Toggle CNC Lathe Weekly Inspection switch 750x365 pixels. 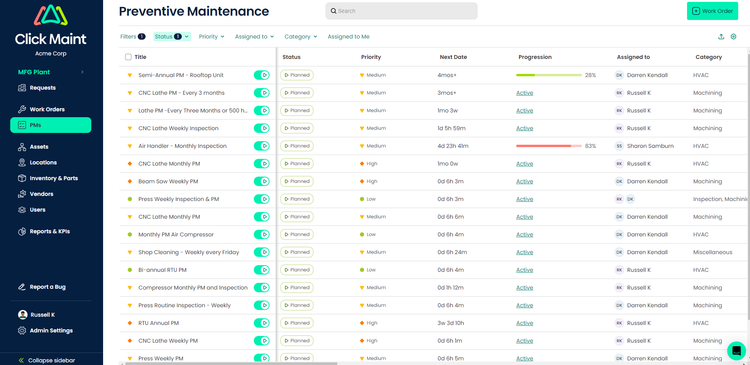(x=262, y=128)
